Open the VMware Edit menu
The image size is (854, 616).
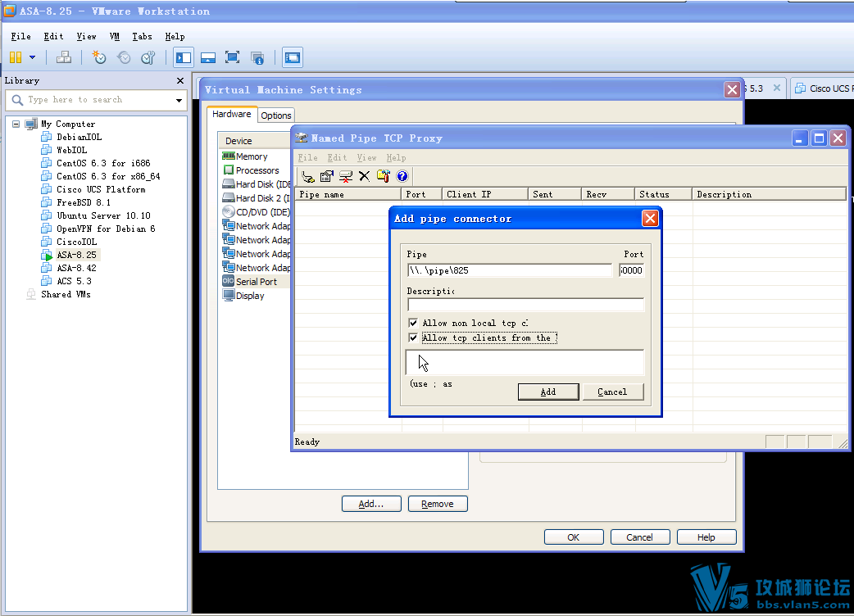coord(53,37)
